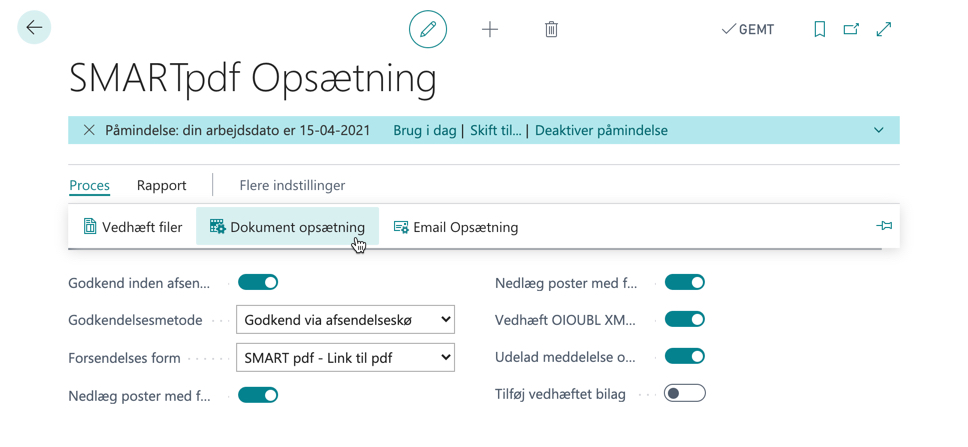Open Flere indstillinger menu
This screenshot has width=968, height=447.
pos(292,185)
